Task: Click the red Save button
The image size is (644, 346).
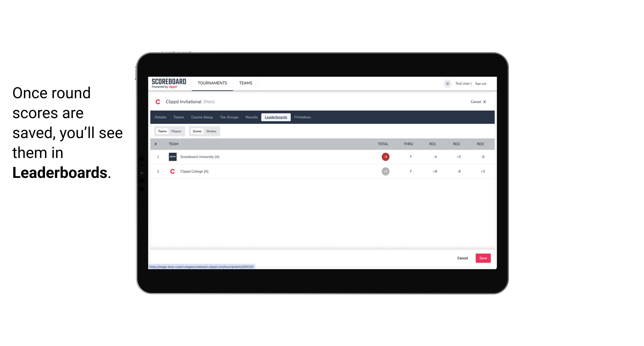Action: (482, 258)
